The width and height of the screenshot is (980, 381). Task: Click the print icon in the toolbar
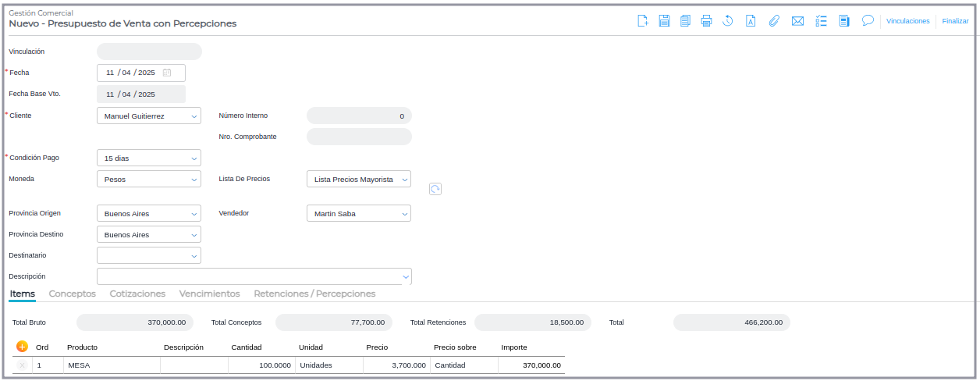click(x=706, y=21)
